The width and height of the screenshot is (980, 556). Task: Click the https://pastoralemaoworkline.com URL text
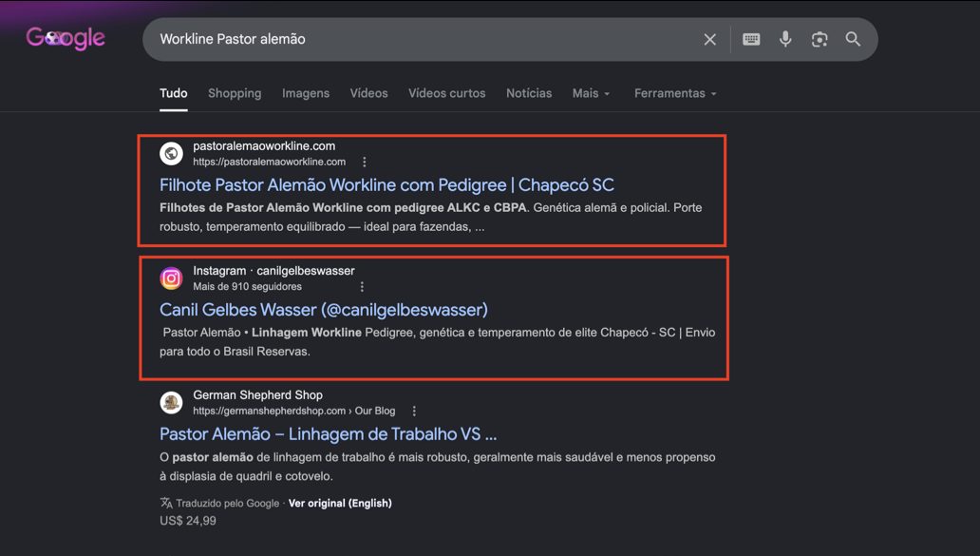pyautogui.click(x=270, y=162)
